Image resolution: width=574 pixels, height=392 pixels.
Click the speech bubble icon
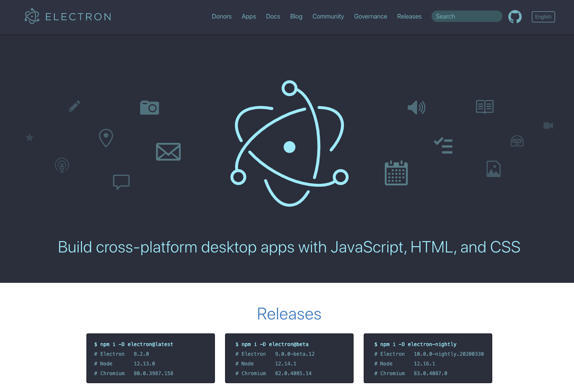pyautogui.click(x=121, y=182)
